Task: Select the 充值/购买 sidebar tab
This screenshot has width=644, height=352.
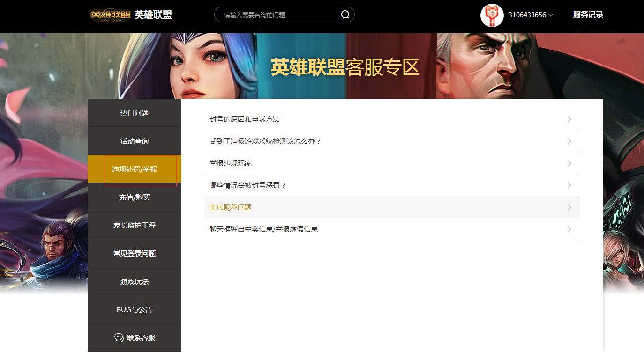Action: pos(135,197)
